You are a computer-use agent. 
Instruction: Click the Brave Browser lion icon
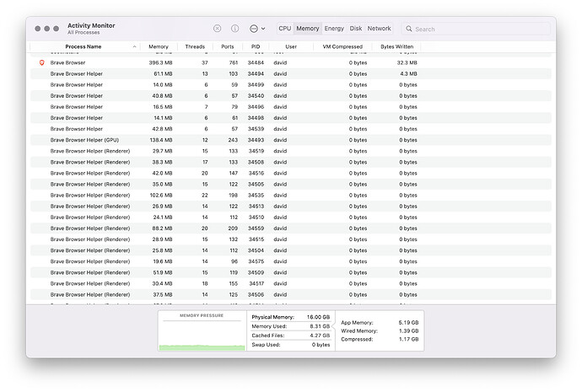42,62
